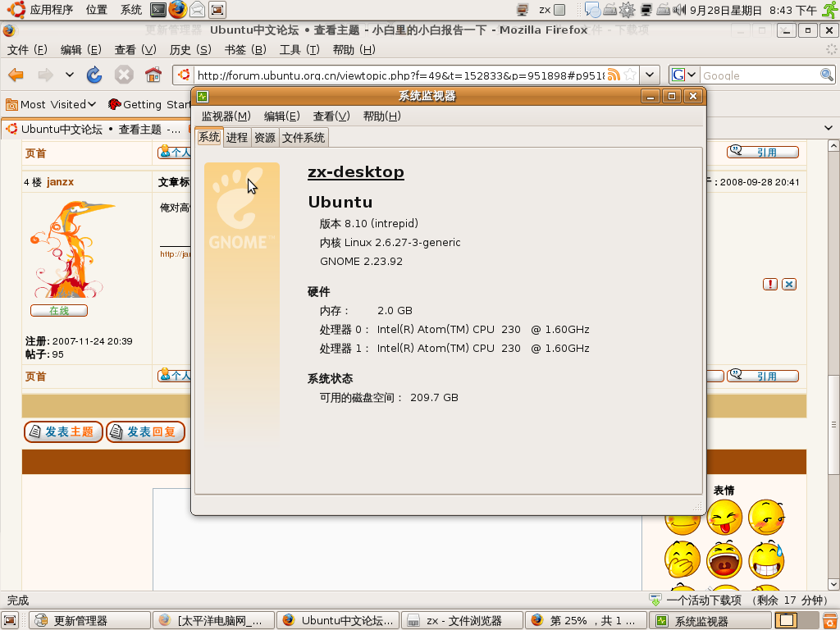840x630 pixels.
Task: Reload the page in Firefox
Action: pyautogui.click(x=94, y=75)
